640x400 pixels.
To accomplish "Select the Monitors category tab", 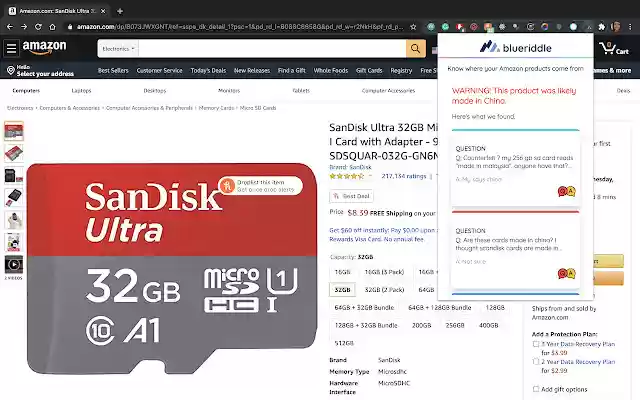I will (229, 91).
